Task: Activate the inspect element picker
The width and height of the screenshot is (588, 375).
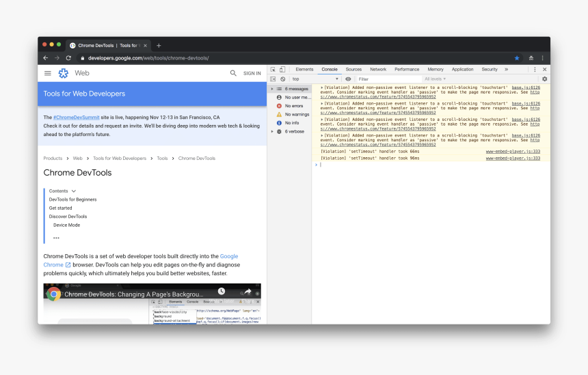Action: tap(273, 69)
